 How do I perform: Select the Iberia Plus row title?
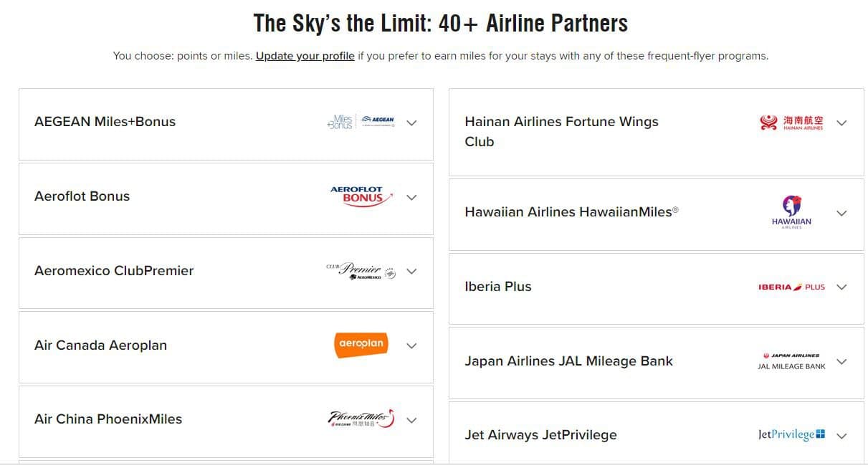click(x=498, y=287)
